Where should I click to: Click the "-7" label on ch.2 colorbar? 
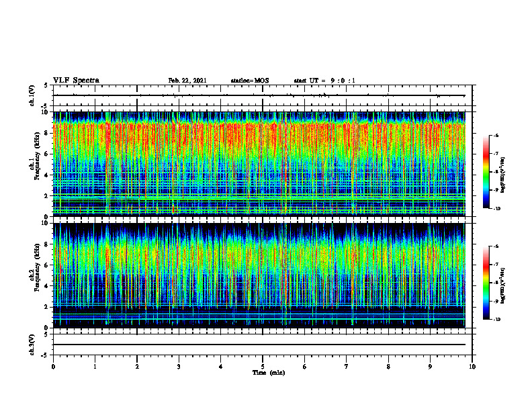coord(496,265)
